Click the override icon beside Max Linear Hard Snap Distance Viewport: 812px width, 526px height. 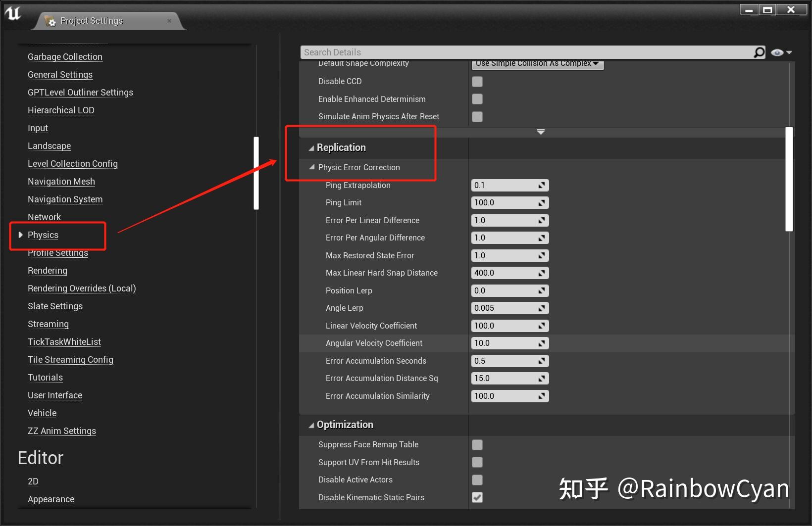point(542,273)
